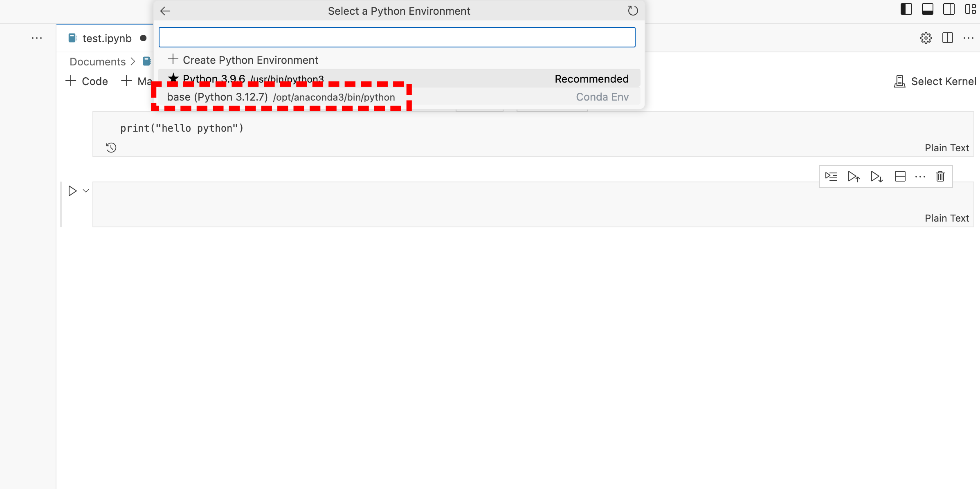Run the cell by line
Viewport: 980px width, 489px height.
click(831, 177)
